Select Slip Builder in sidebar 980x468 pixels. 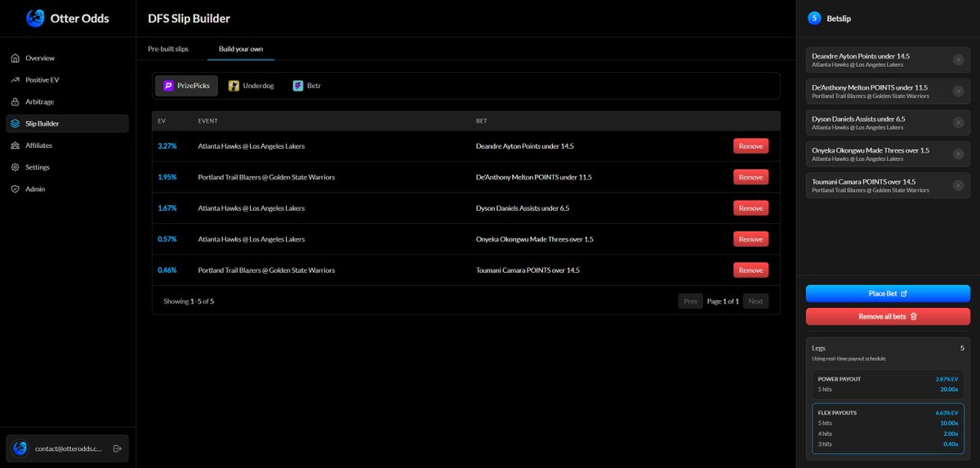pos(67,123)
